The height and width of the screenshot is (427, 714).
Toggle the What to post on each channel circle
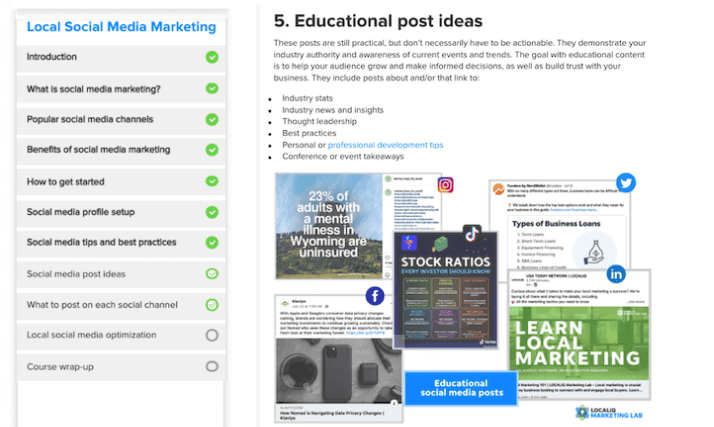212,305
